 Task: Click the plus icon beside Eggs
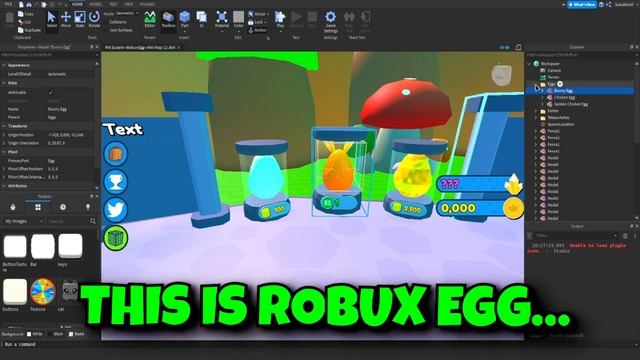(560, 84)
